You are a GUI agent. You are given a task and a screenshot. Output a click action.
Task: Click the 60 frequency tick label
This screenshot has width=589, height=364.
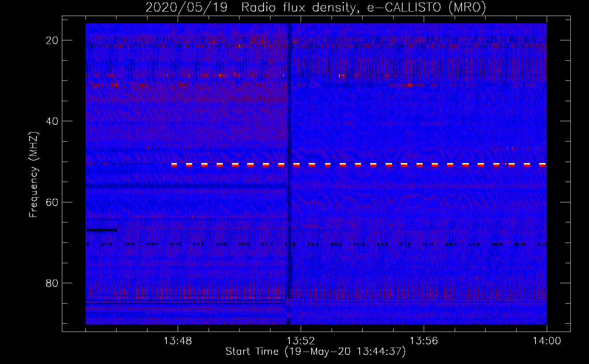coord(52,202)
